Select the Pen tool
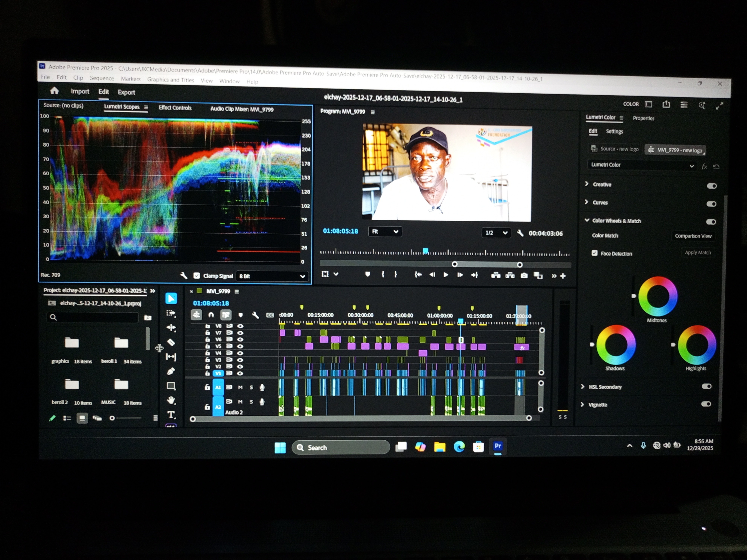The width and height of the screenshot is (747, 560). click(x=171, y=371)
